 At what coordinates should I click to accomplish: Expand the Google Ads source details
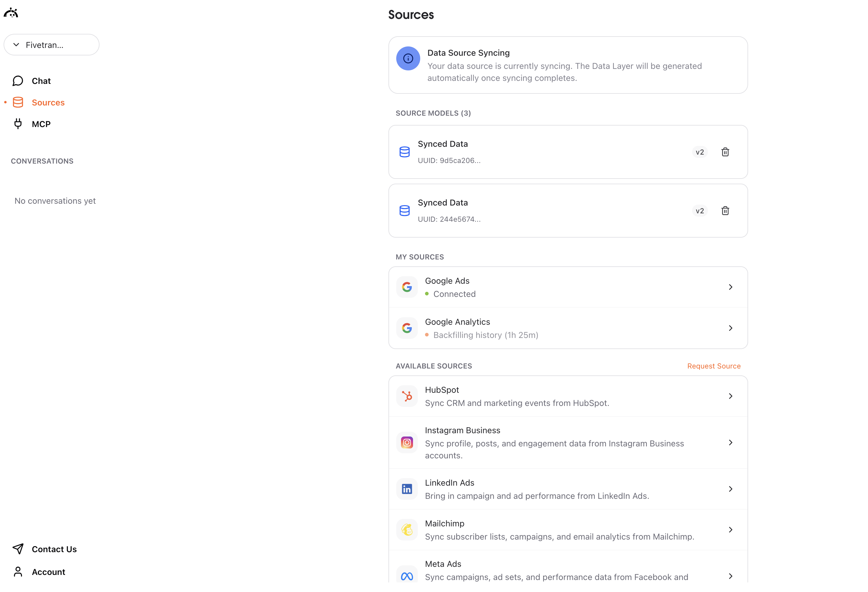point(730,287)
